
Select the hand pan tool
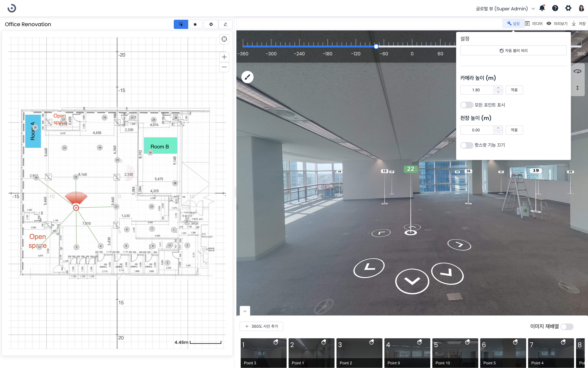(x=195, y=24)
